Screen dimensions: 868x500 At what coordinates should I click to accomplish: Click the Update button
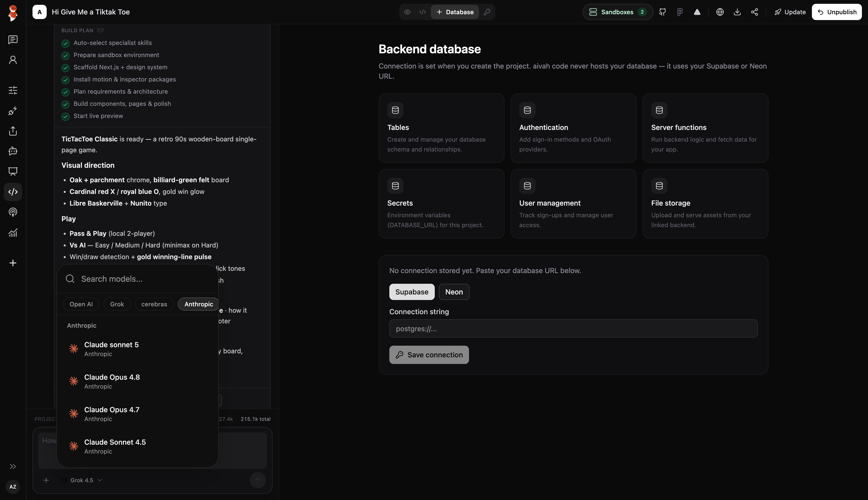click(790, 12)
